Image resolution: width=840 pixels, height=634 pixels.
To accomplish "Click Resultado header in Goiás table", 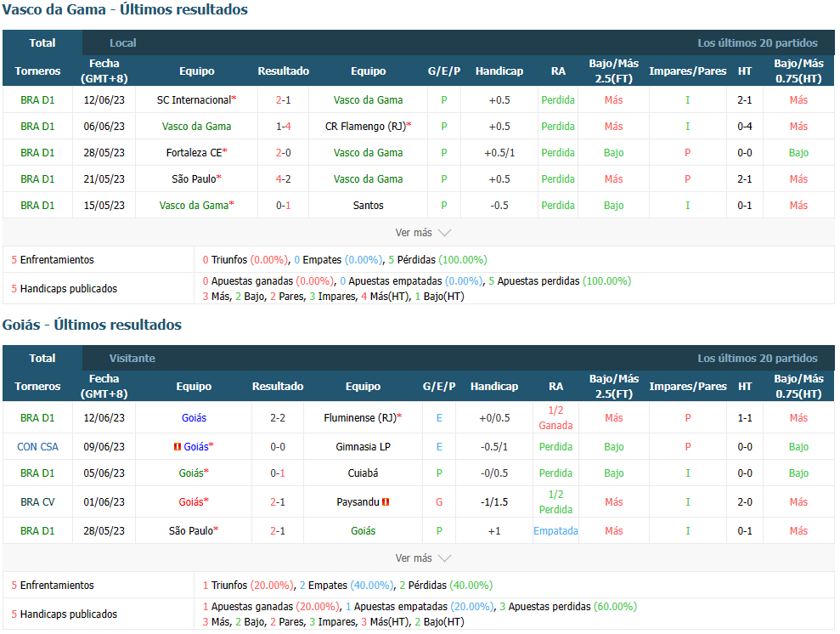I will pyautogui.click(x=278, y=386).
